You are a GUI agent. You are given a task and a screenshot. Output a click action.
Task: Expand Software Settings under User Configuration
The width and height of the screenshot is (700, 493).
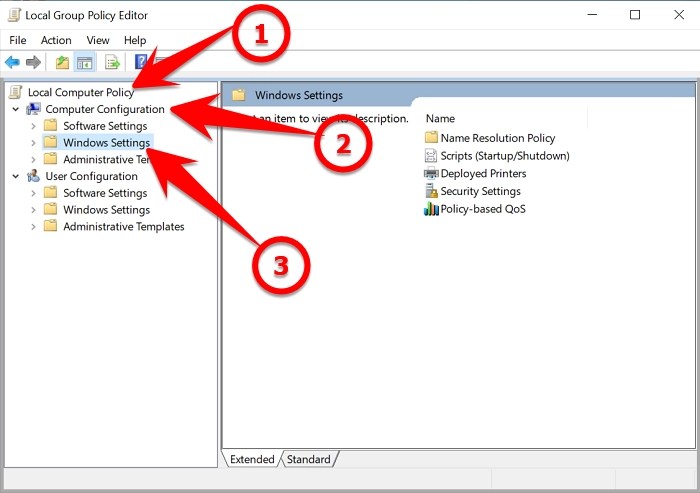(33, 193)
